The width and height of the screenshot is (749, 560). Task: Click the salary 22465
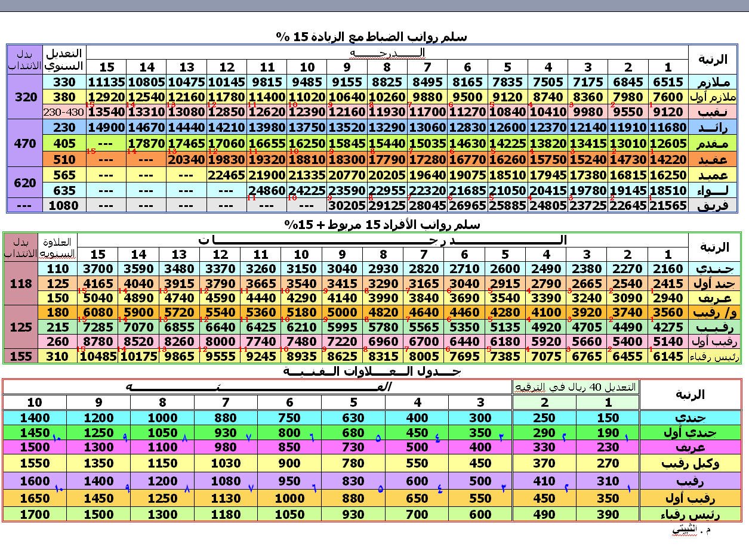[x=227, y=175]
